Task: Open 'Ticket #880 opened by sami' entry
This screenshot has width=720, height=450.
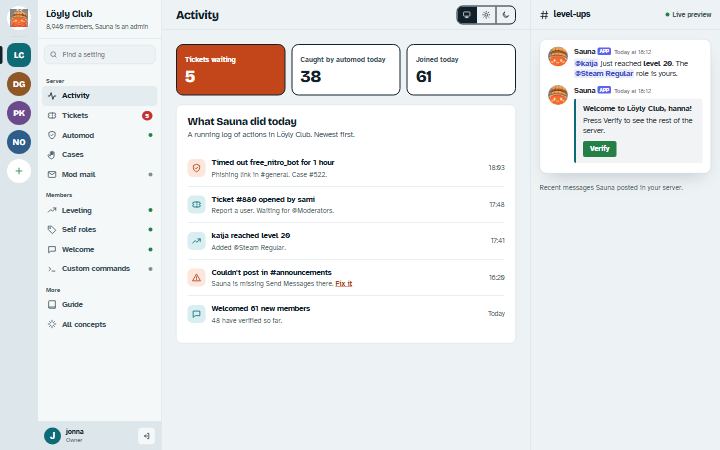Action: click(346, 205)
